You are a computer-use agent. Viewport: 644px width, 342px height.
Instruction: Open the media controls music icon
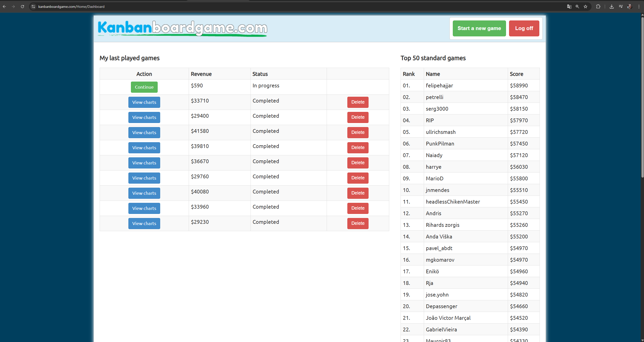[621, 7]
